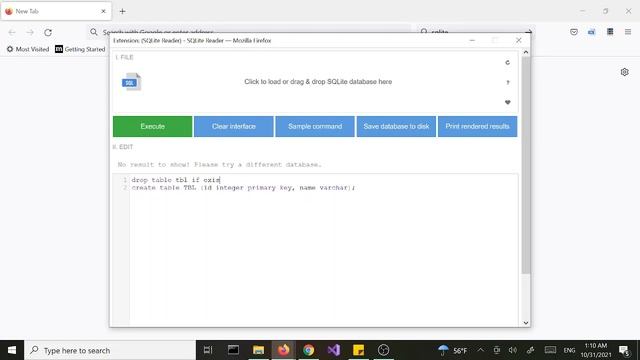Open the Windows Start menu

[x=12, y=350]
